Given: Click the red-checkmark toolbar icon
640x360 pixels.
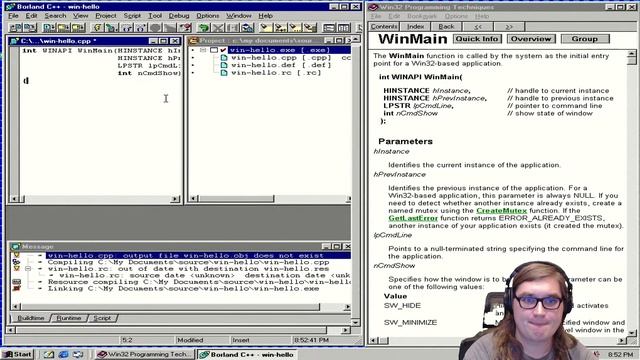Looking at the screenshot, I should (x=185, y=28).
